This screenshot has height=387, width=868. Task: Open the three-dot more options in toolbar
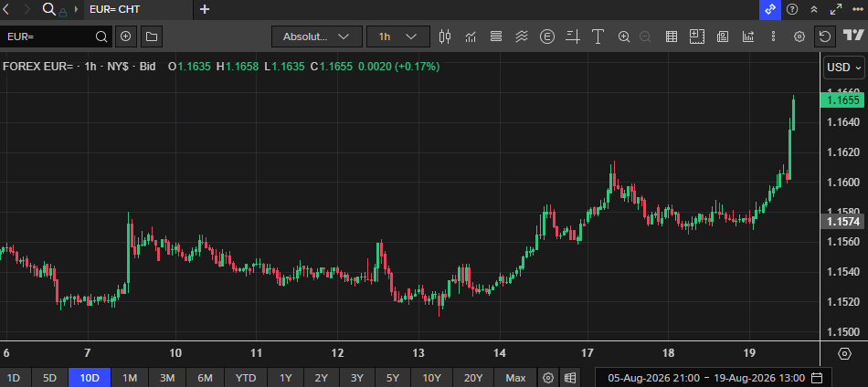pos(773,37)
